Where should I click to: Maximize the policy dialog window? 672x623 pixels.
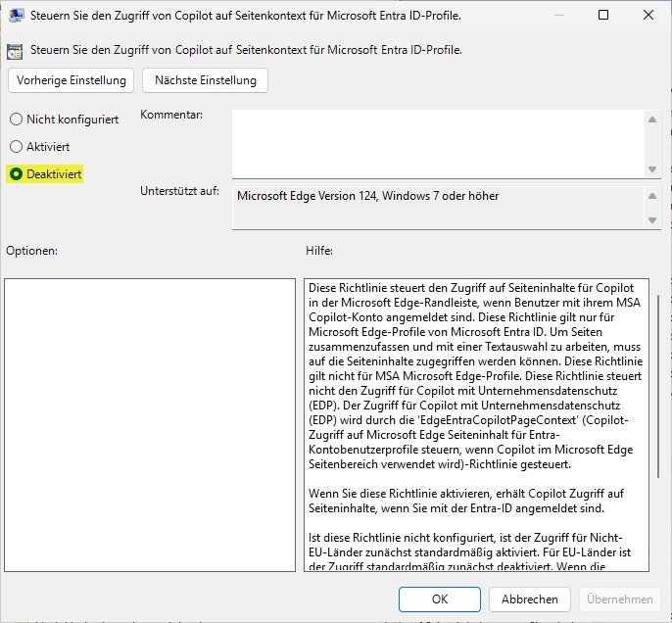coord(603,15)
